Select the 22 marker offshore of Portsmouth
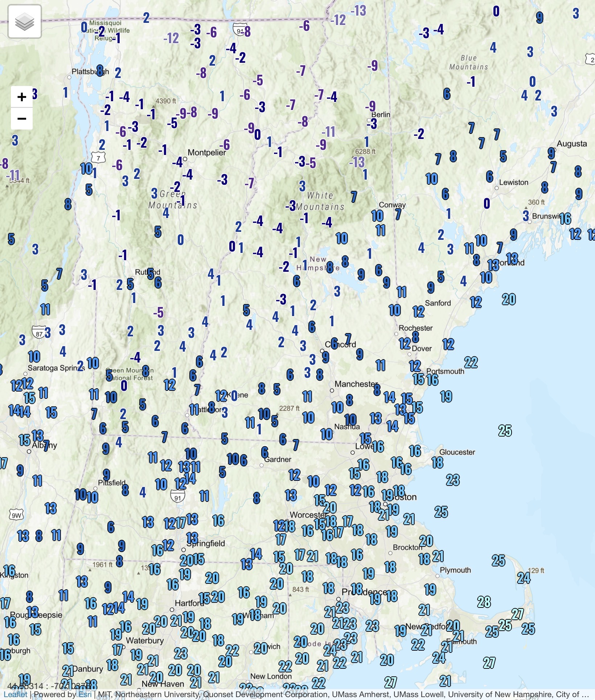The width and height of the screenshot is (595, 700). [471, 362]
